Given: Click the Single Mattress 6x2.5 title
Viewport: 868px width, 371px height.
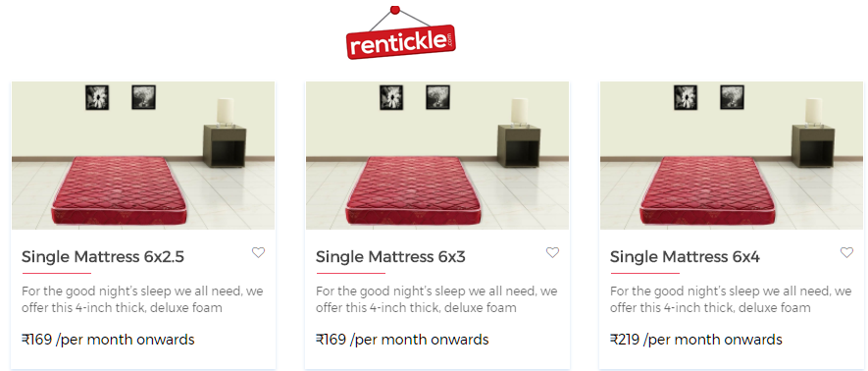Looking at the screenshot, I should pos(103,257).
